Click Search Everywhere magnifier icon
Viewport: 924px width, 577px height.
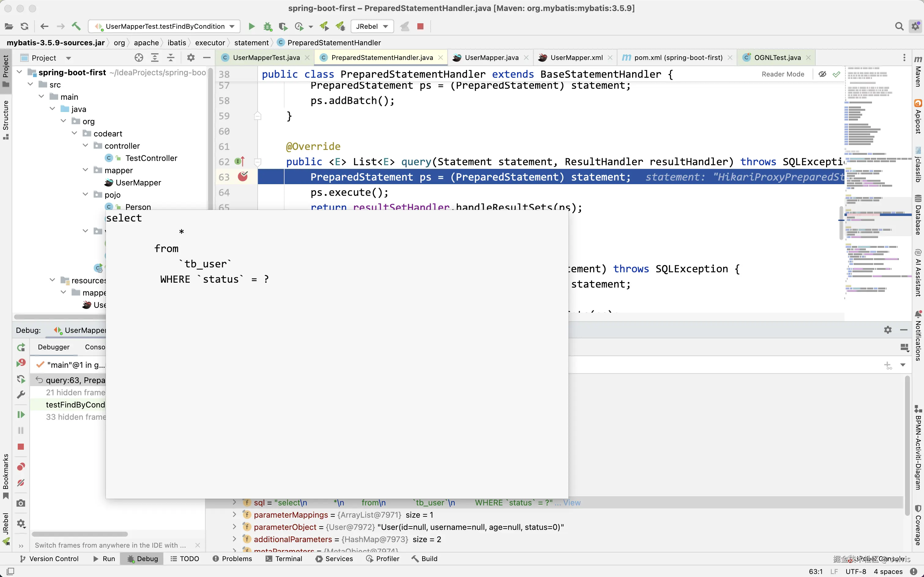pos(899,26)
